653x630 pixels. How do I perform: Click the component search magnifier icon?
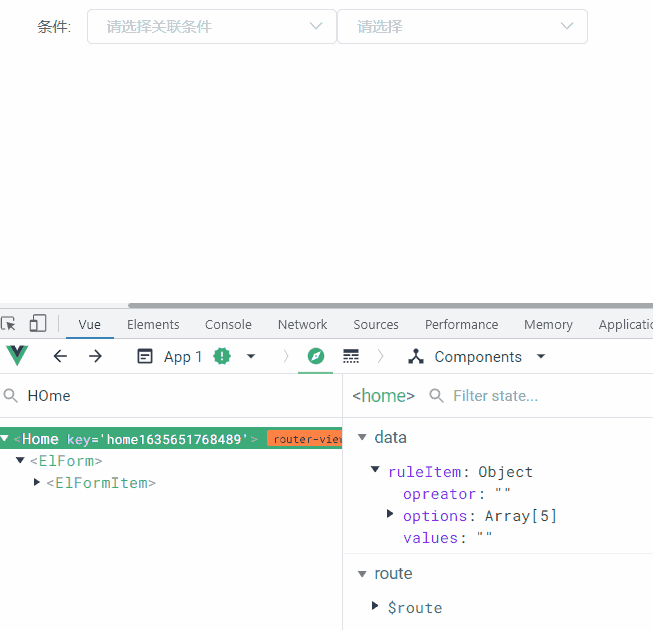pyautogui.click(x=10, y=396)
